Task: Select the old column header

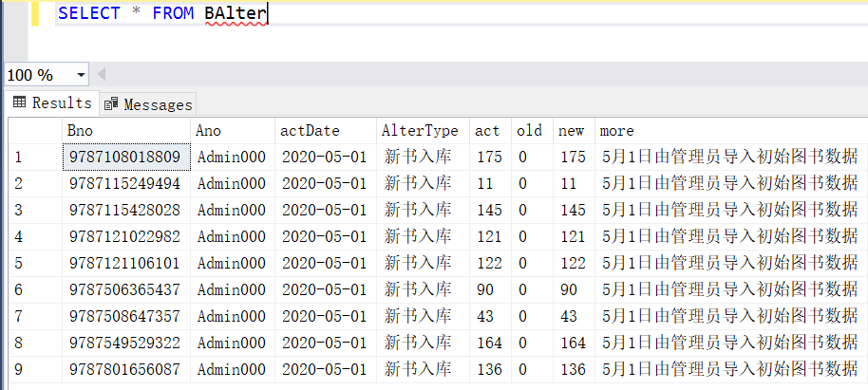Action: [530, 131]
